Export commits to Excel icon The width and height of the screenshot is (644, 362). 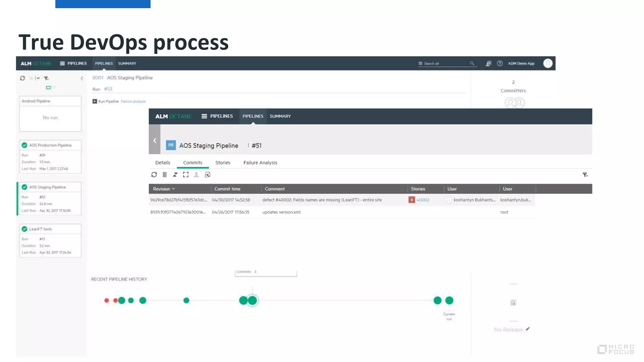(208, 175)
